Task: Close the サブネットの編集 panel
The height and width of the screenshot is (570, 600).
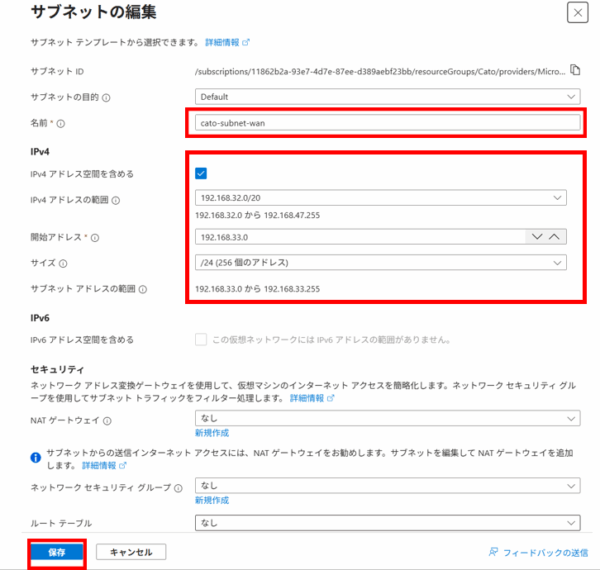Action: pyautogui.click(x=576, y=13)
